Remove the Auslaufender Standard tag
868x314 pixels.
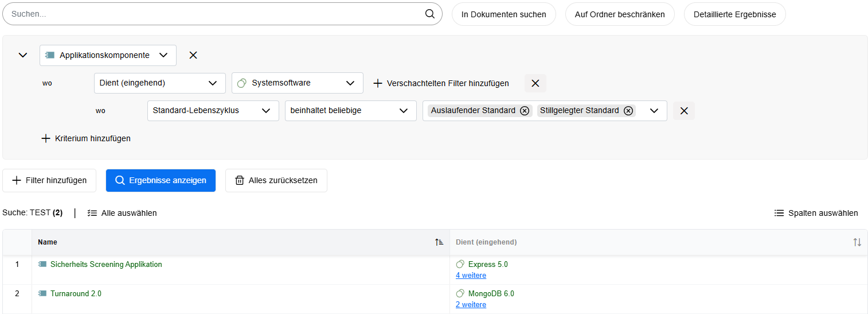525,111
